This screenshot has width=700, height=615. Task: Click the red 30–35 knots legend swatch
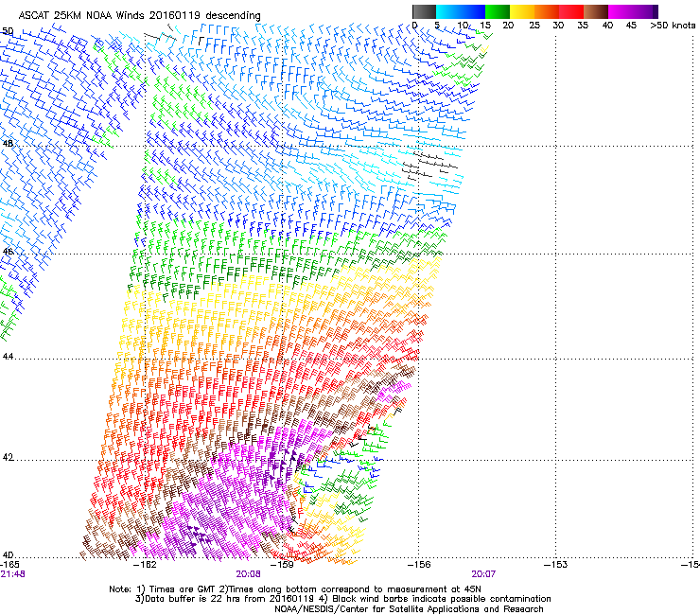(571, 11)
